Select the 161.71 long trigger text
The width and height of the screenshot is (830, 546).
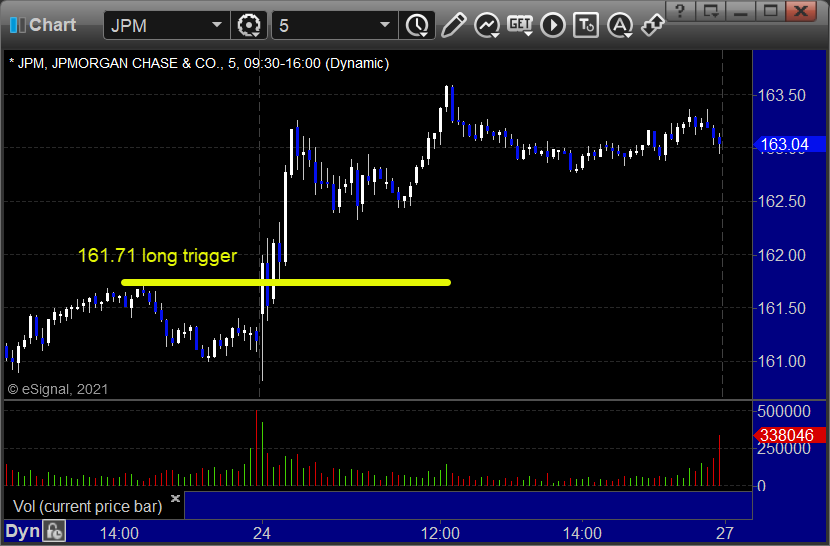pos(157,255)
